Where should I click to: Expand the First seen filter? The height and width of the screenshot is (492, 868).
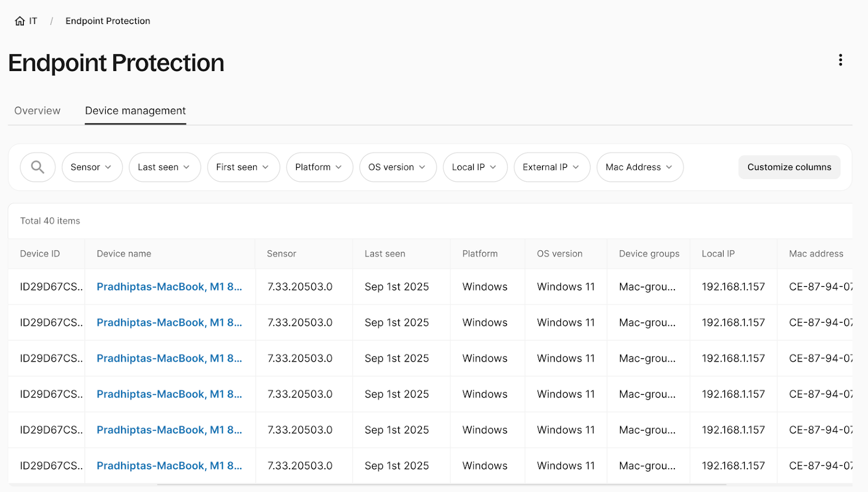(243, 167)
